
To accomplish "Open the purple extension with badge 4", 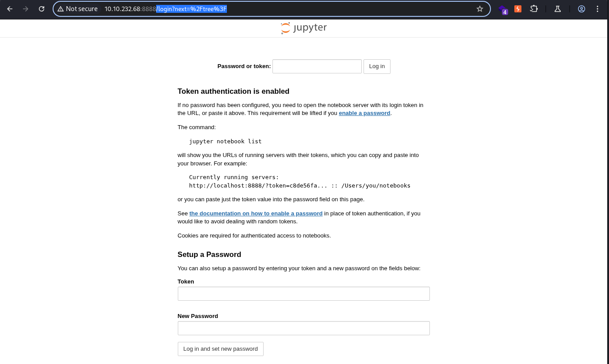I will (x=503, y=9).
